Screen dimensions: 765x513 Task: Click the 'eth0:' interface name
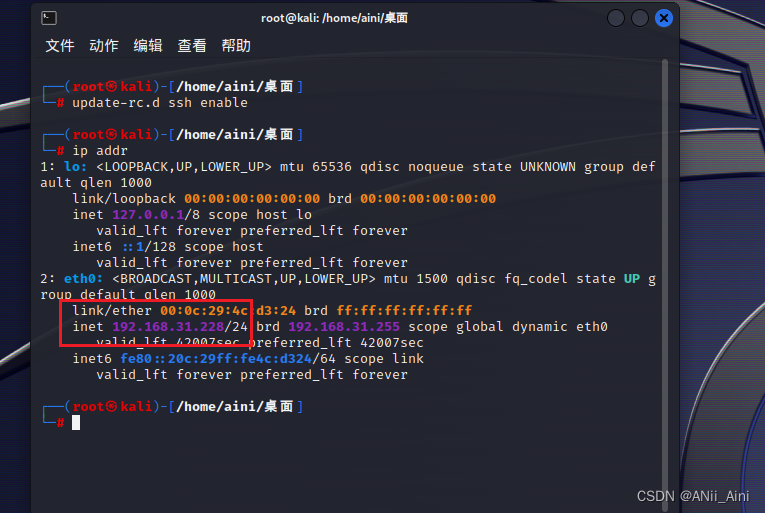coord(83,279)
